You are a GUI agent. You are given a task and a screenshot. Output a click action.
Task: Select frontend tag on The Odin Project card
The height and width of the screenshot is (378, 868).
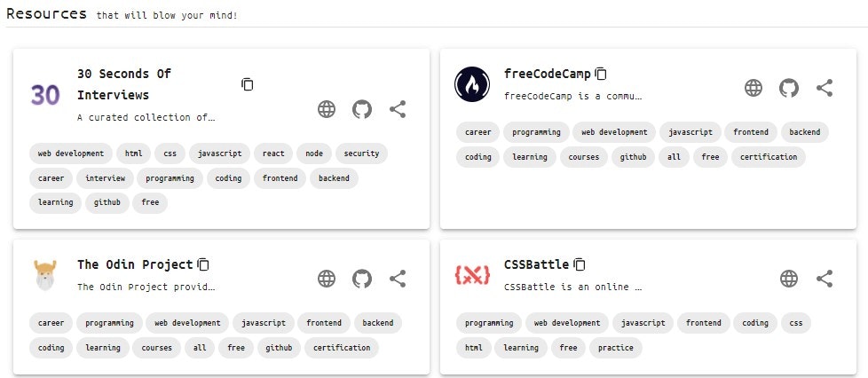pos(324,323)
